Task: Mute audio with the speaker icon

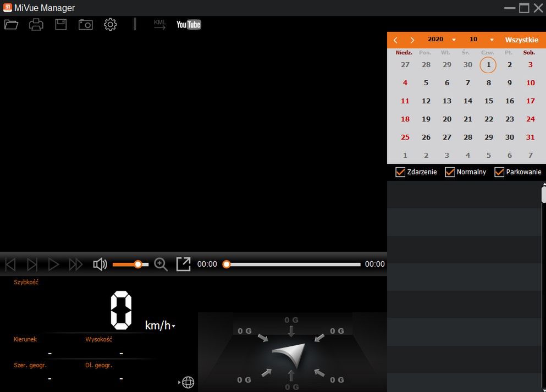Action: (100, 264)
